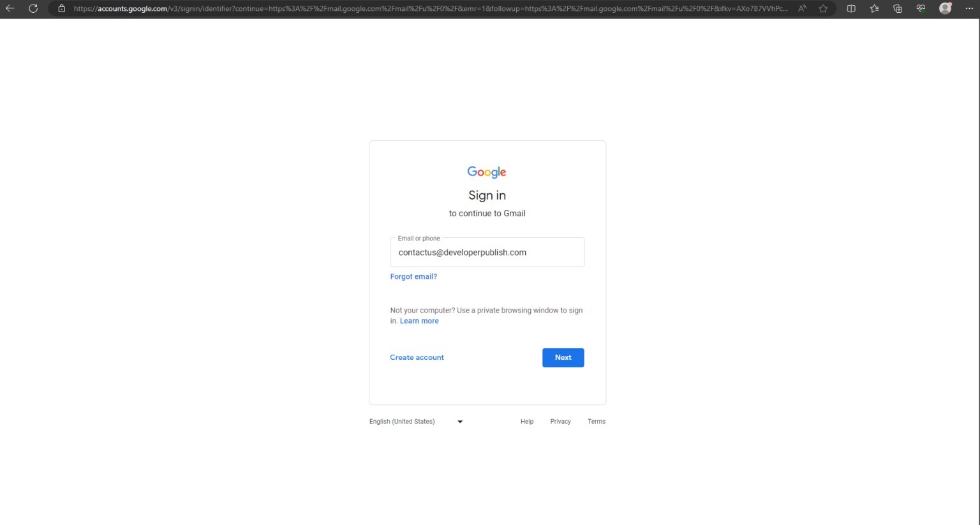Open the Split screen view
This screenshot has width=980, height=525.
[851, 8]
